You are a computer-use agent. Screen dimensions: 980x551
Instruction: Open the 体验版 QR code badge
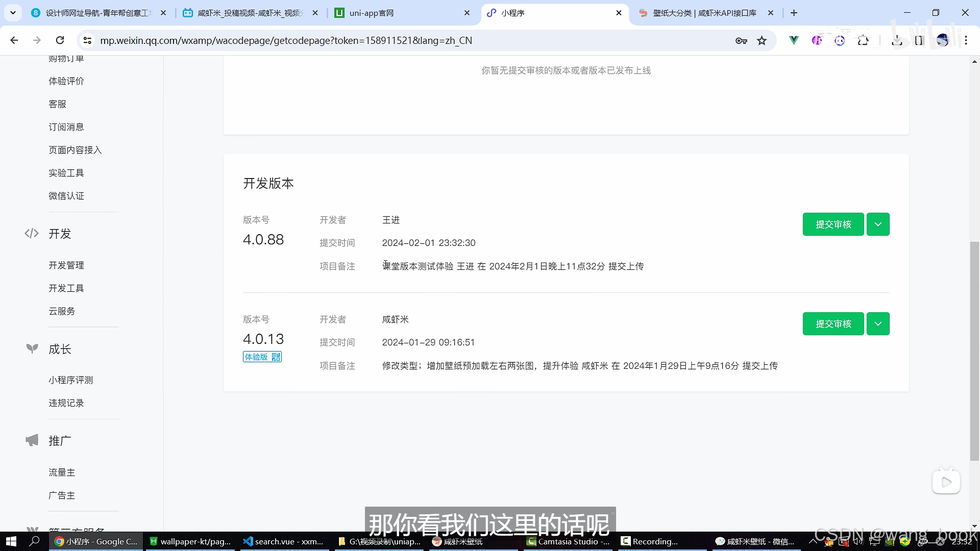tap(262, 357)
